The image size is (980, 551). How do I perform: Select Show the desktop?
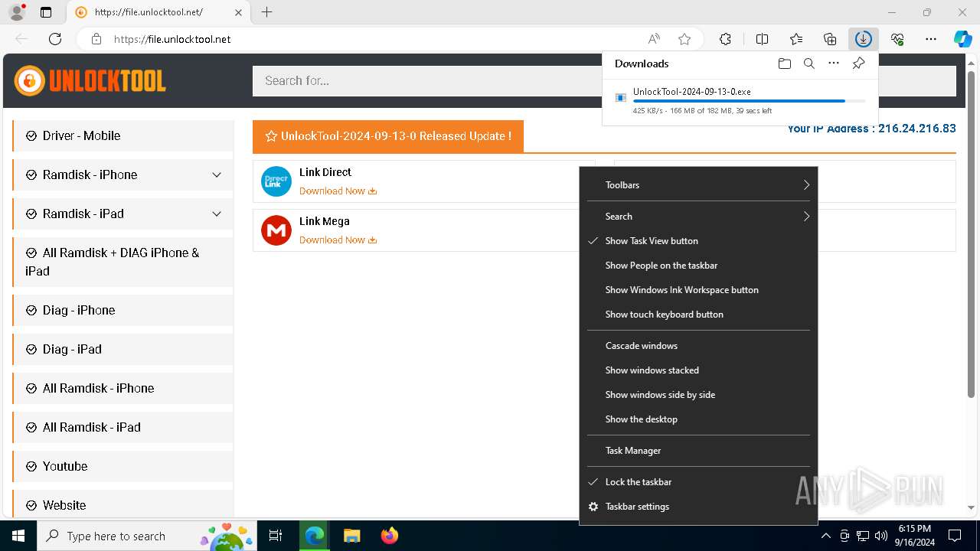coord(698,419)
